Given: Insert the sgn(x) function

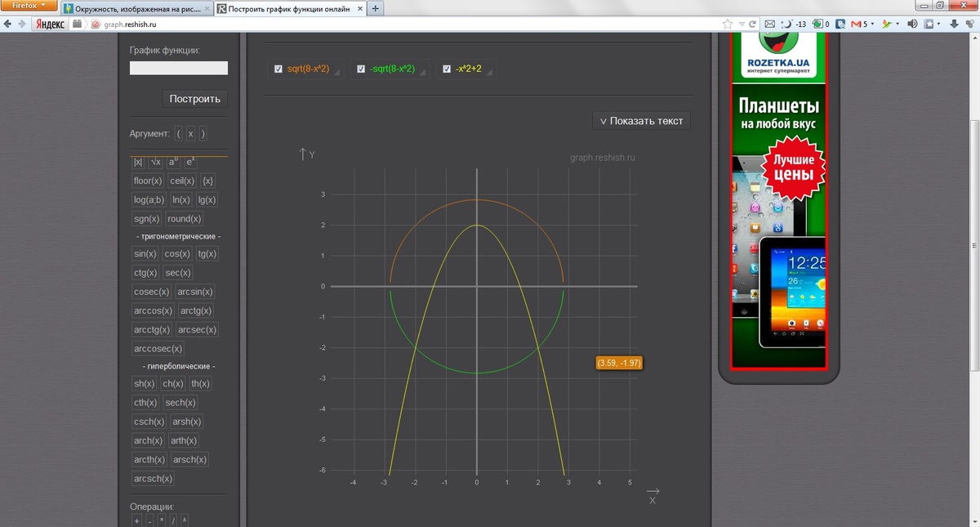Looking at the screenshot, I should (147, 218).
